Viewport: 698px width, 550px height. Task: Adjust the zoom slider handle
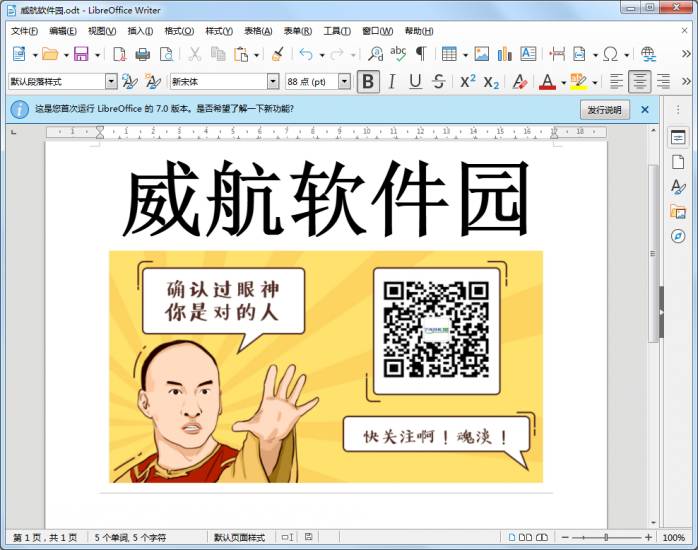click(x=606, y=538)
